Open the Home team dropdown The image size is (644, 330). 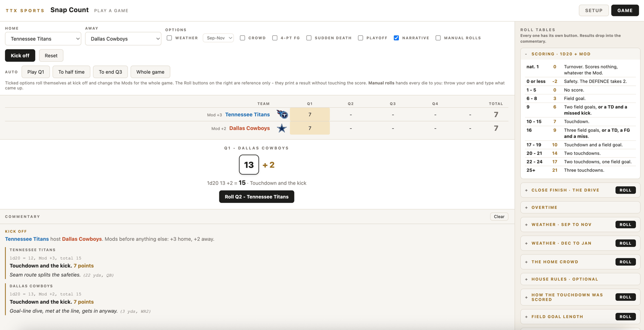43,39
